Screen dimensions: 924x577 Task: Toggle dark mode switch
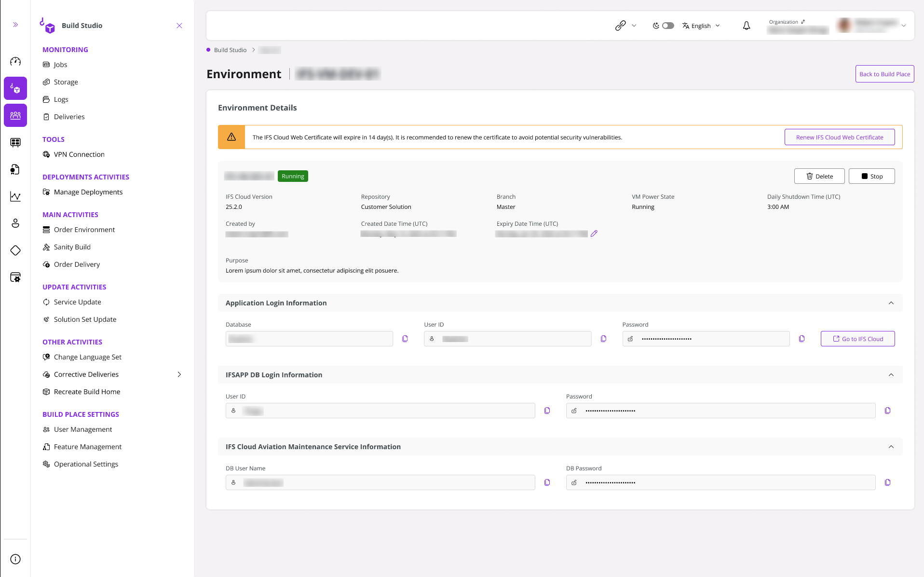[x=668, y=26]
